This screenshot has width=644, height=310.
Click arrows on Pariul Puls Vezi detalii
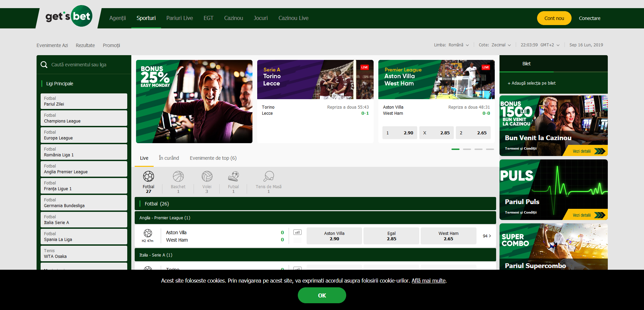tap(600, 215)
